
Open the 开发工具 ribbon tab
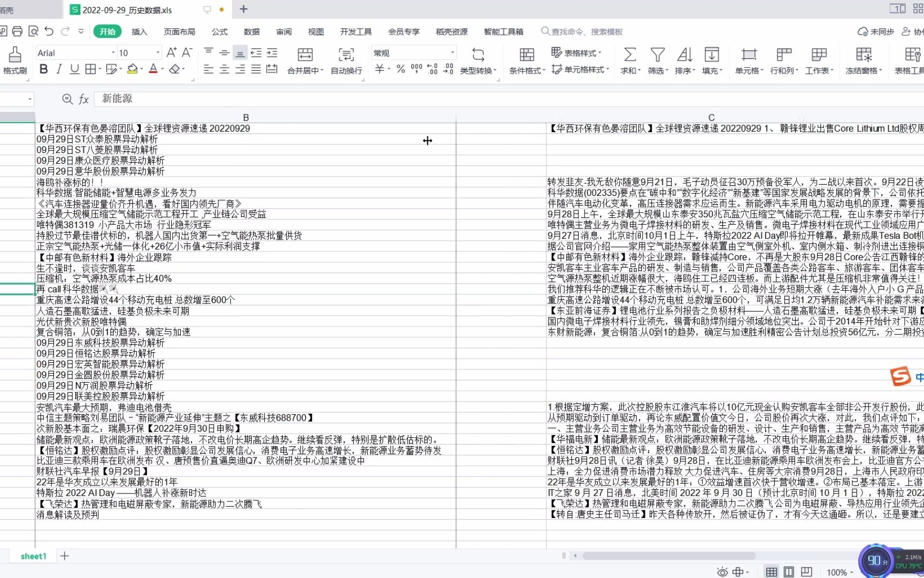356,32
